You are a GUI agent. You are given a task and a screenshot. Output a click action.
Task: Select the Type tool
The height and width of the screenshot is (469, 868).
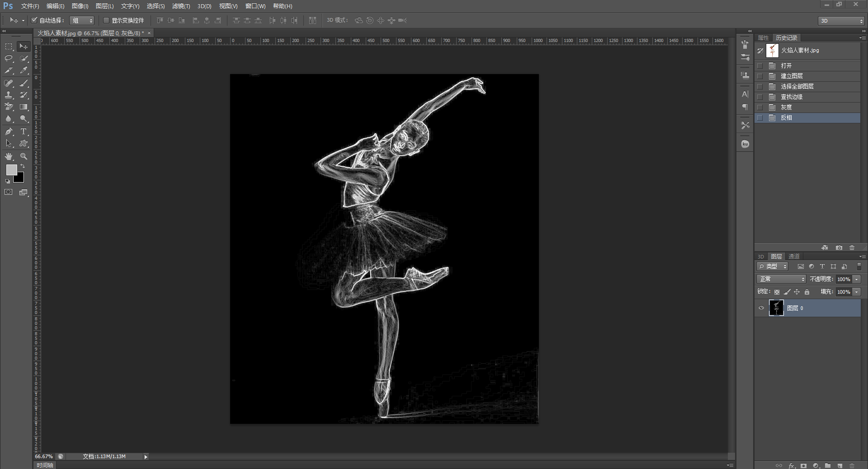24,131
